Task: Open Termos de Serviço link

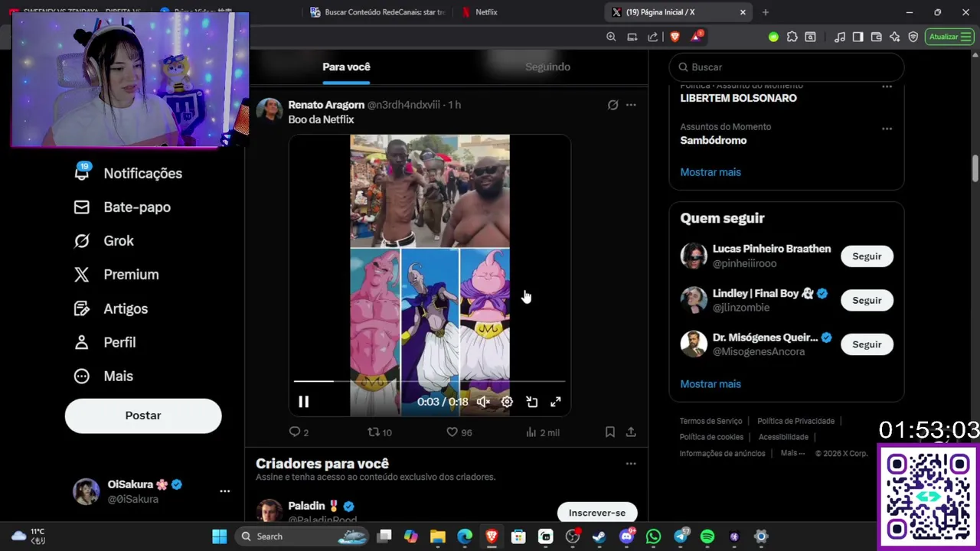Action: 710,421
